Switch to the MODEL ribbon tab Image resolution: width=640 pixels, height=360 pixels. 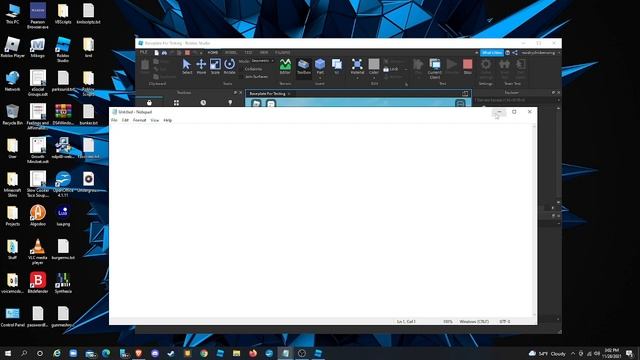point(231,52)
